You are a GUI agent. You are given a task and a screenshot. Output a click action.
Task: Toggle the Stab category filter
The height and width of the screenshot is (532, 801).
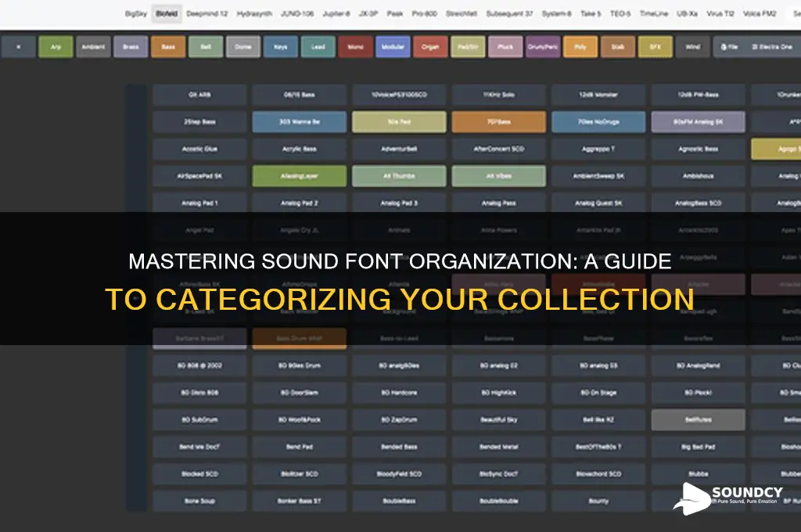point(618,47)
